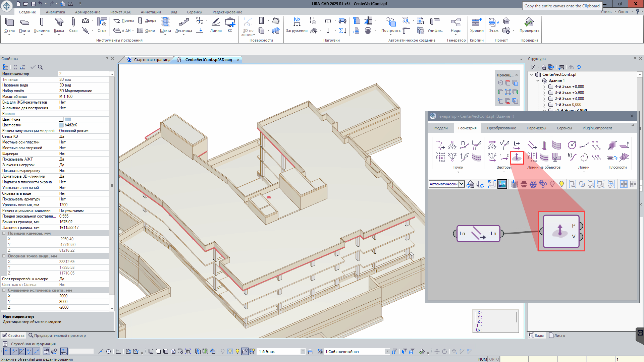Toggle the lit light bulb in bottom toolbar

point(237,351)
